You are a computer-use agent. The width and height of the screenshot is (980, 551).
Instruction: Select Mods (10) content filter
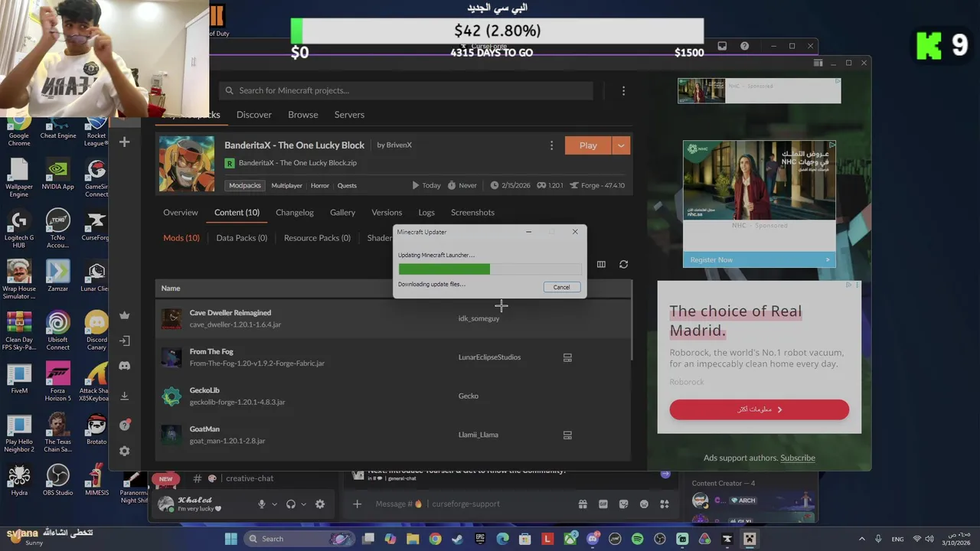click(x=181, y=238)
